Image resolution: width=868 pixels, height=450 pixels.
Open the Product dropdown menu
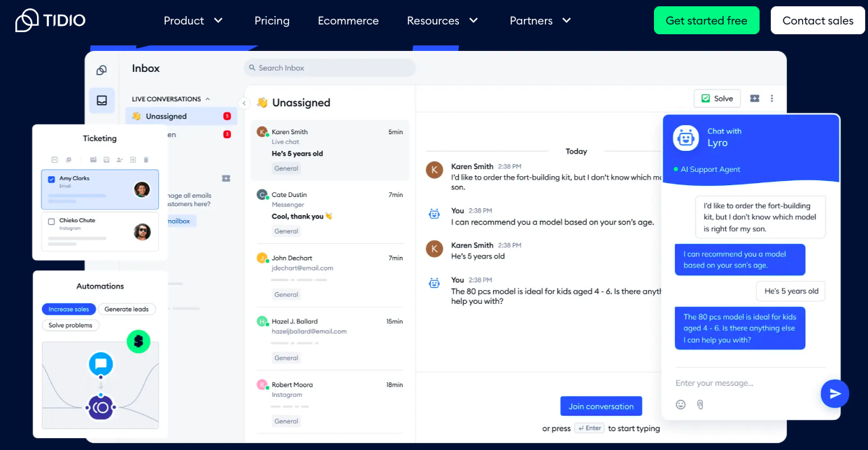[x=193, y=20]
